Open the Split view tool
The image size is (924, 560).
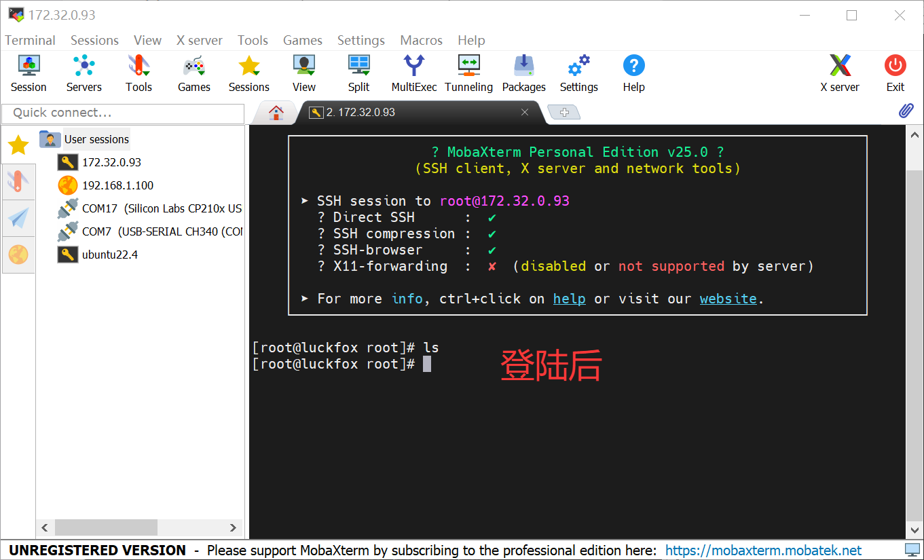pyautogui.click(x=358, y=71)
